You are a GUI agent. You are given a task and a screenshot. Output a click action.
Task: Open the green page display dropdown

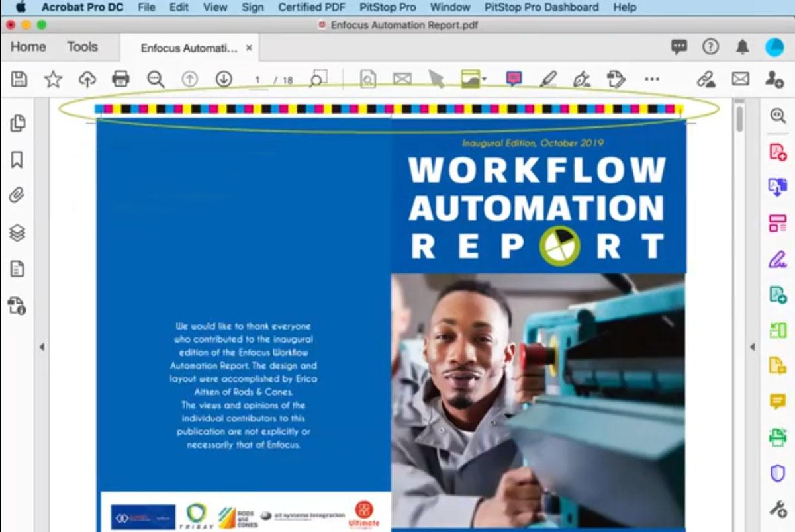pos(473,79)
